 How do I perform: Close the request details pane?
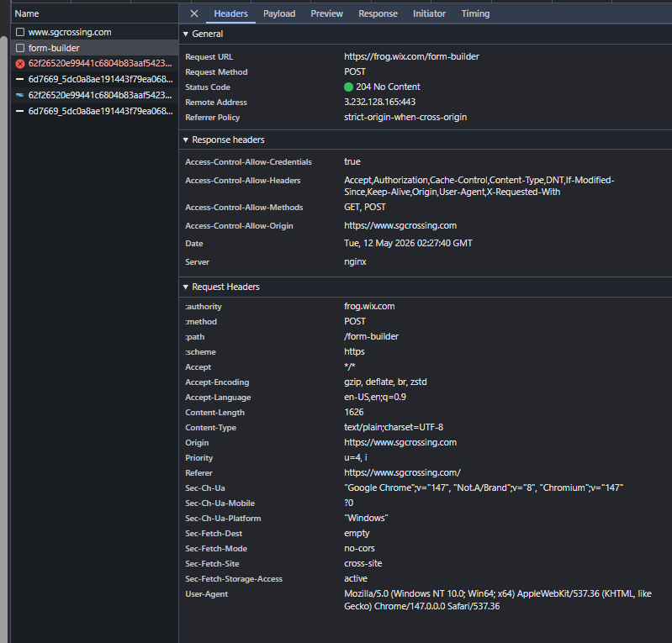pyautogui.click(x=194, y=13)
